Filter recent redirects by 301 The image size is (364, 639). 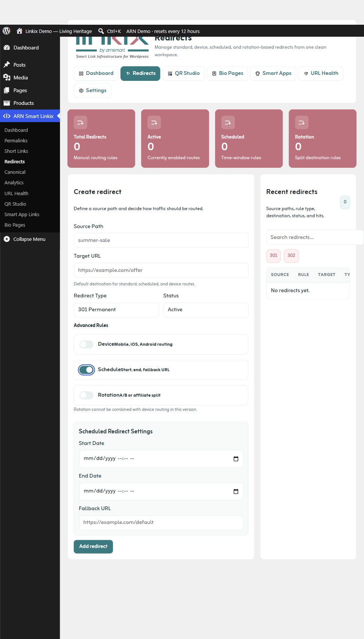click(274, 255)
